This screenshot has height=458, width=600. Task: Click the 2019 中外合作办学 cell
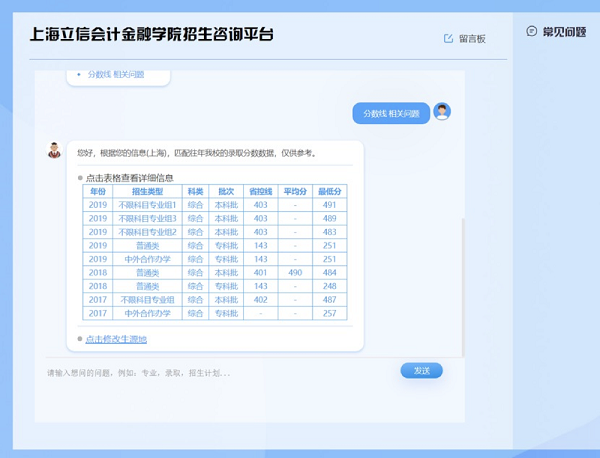(147, 259)
